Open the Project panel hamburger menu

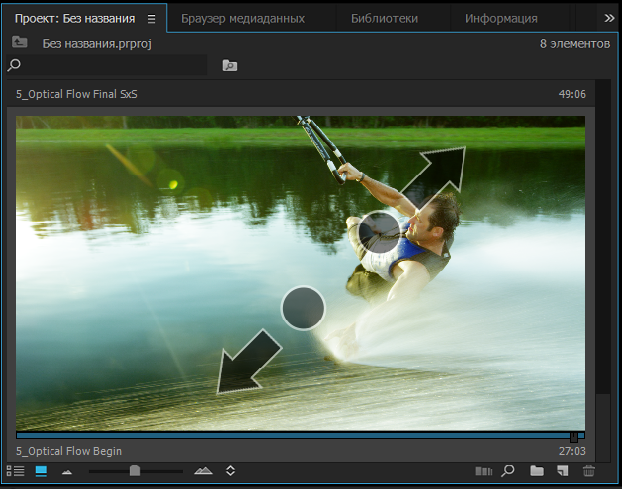point(152,19)
